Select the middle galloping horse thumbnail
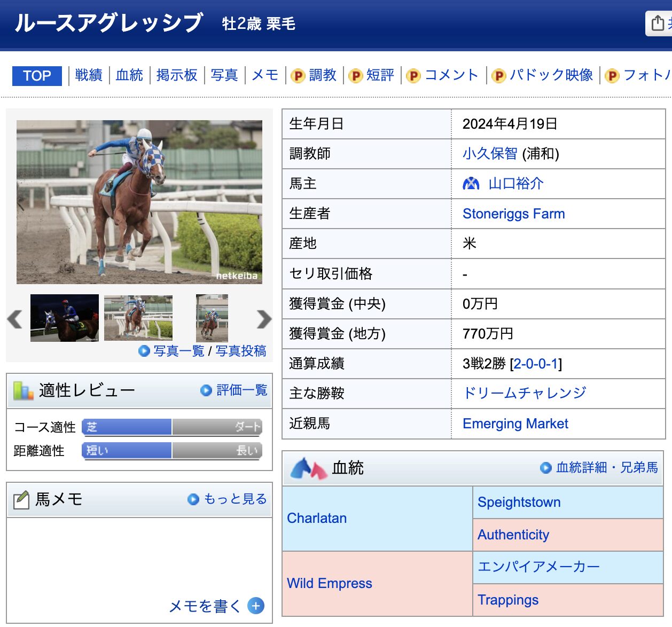Screen dimensions: 672x627 coord(138,318)
